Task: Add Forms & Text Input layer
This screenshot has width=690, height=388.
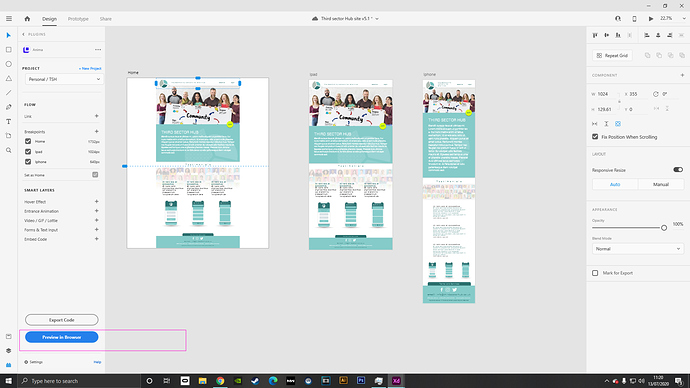Action: pyautogui.click(x=96, y=230)
